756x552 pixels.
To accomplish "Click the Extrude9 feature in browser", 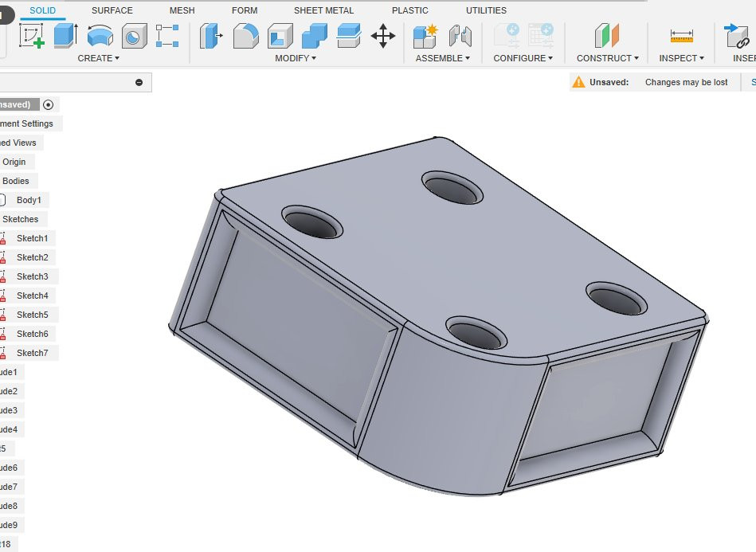I will pos(9,525).
